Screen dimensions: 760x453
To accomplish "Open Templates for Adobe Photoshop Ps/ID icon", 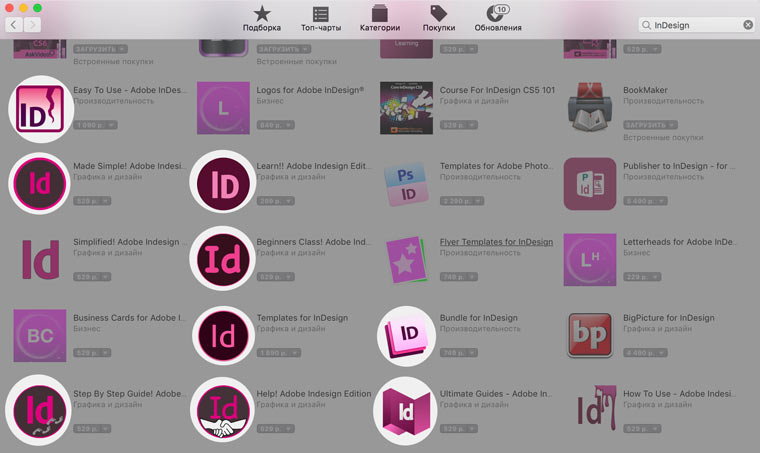I will (x=406, y=184).
